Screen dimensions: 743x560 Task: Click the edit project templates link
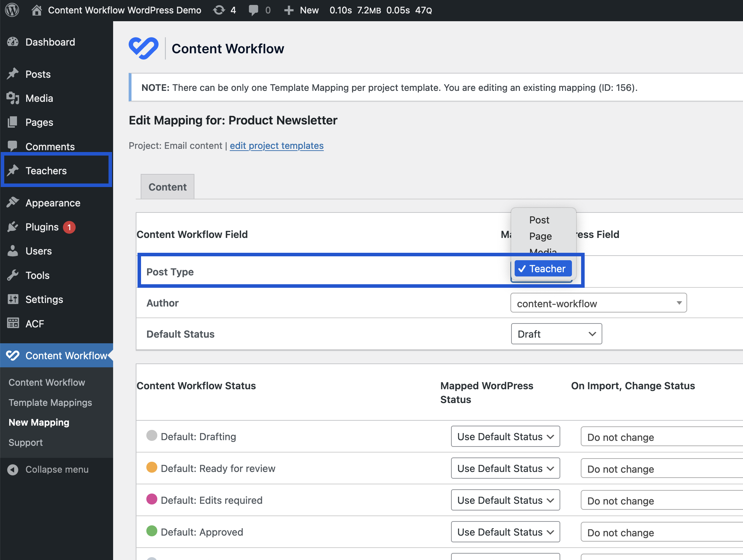[x=276, y=145]
